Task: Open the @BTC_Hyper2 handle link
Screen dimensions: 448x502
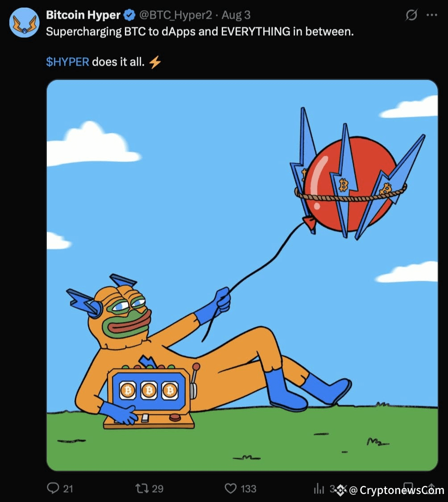Action: (175, 15)
